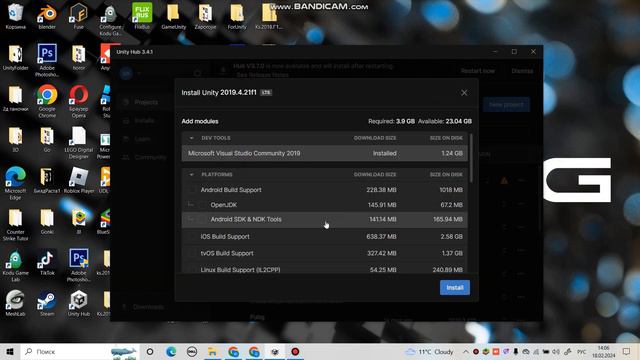The height and width of the screenshot is (360, 640).
Task: Open Microsoft Edge from the taskbar
Action: pos(171,351)
